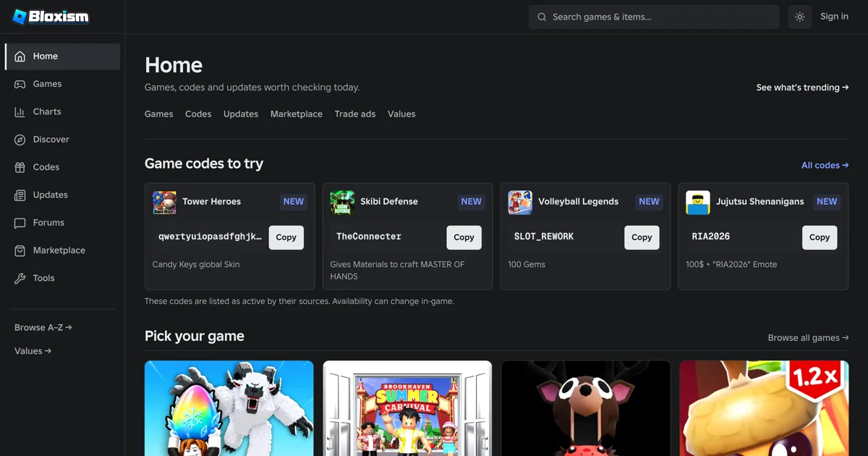This screenshot has width=868, height=456.
Task: Click the yeti and egg game thumbnail
Action: pos(229,408)
